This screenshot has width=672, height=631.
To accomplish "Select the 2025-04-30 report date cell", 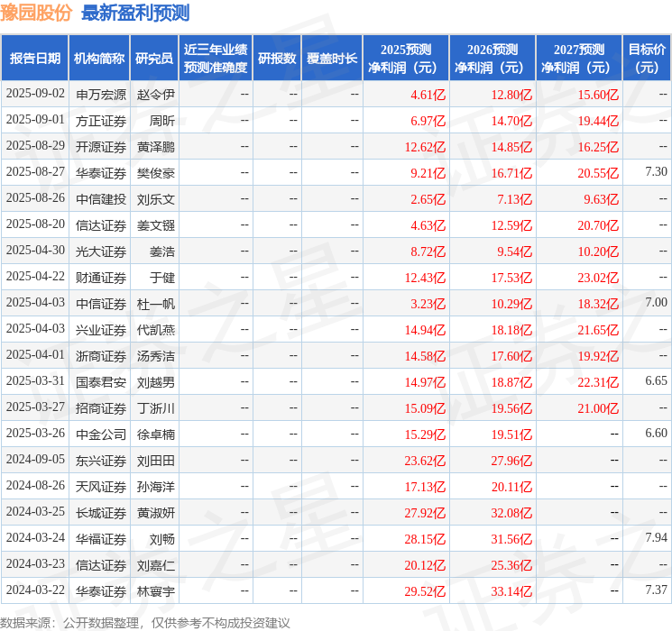I will click(x=35, y=251).
